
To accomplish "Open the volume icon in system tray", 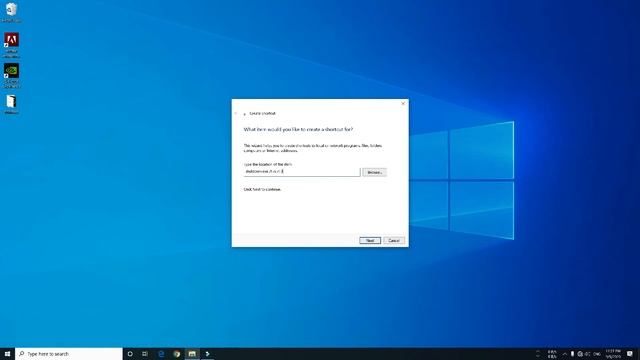I will tap(587, 354).
